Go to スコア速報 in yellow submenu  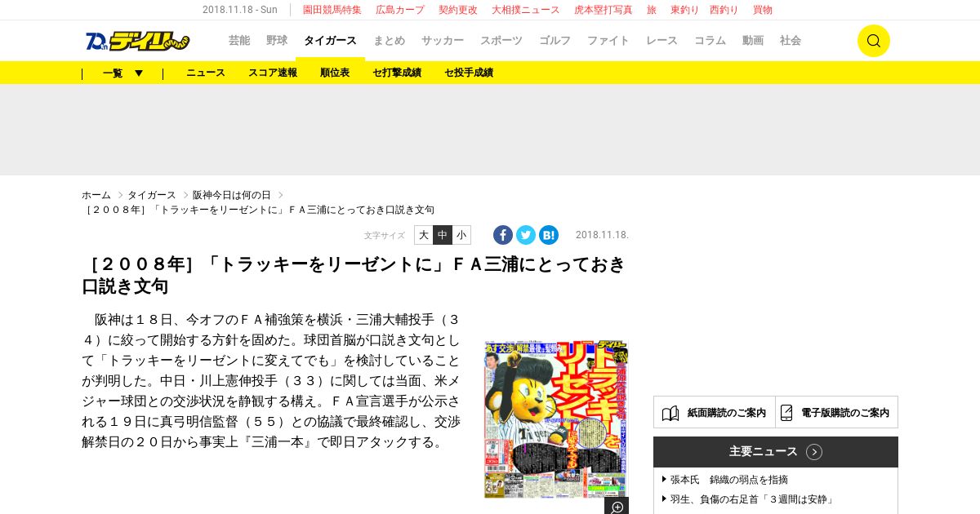pos(273,73)
